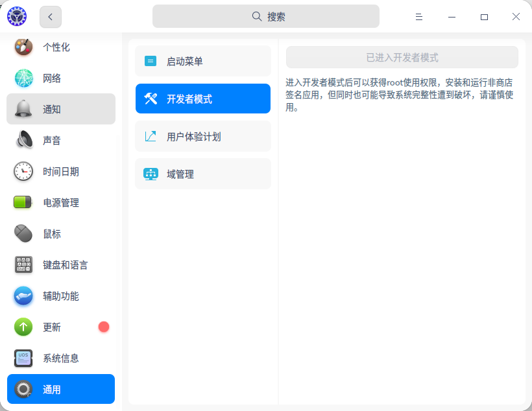Image resolution: width=532 pixels, height=411 pixels.
Task: Go back with the arrow button
Action: [x=50, y=17]
